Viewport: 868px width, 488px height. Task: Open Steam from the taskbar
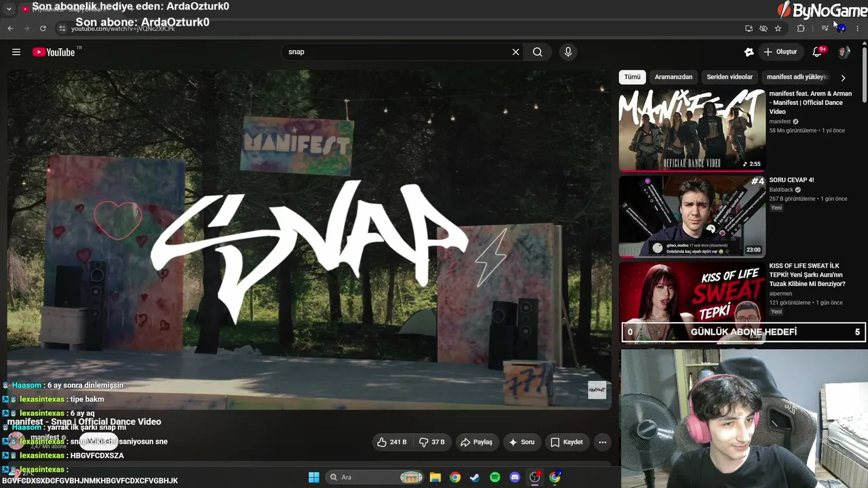pyautogui.click(x=475, y=477)
